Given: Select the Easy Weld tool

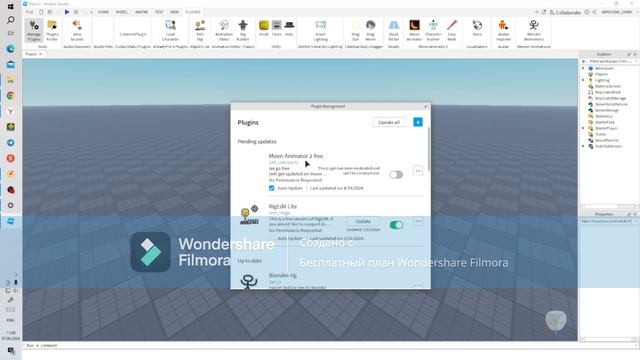Looking at the screenshot, I should tap(451, 31).
